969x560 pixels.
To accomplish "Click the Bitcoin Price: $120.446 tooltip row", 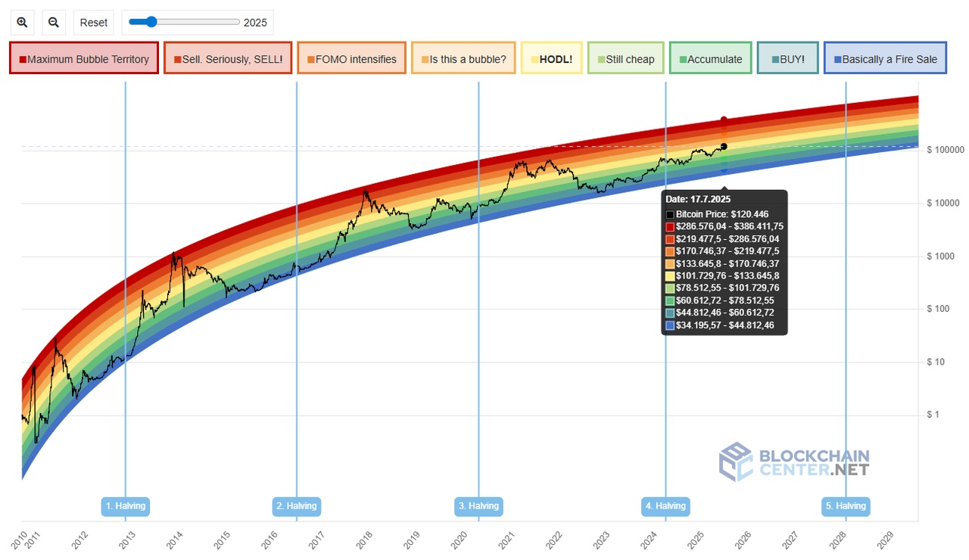I will pos(717,214).
